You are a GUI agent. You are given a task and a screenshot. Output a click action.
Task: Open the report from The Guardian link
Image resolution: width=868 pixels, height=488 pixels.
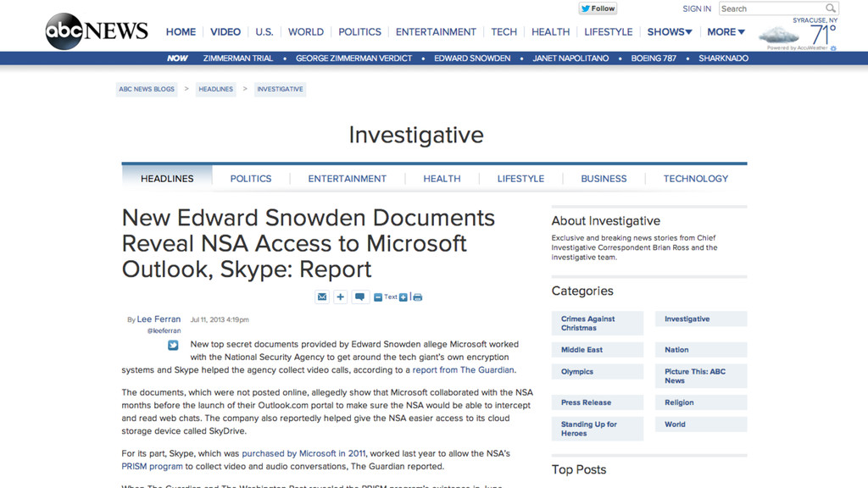(x=464, y=370)
